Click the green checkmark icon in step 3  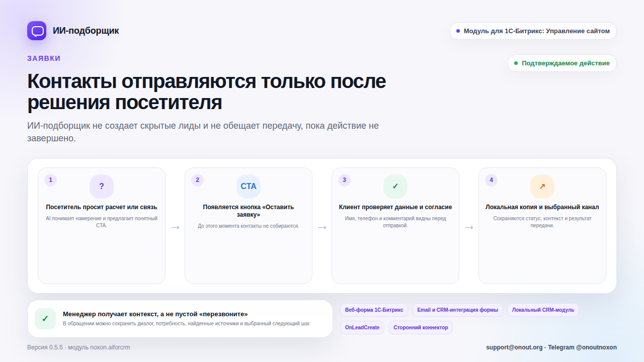point(395,187)
